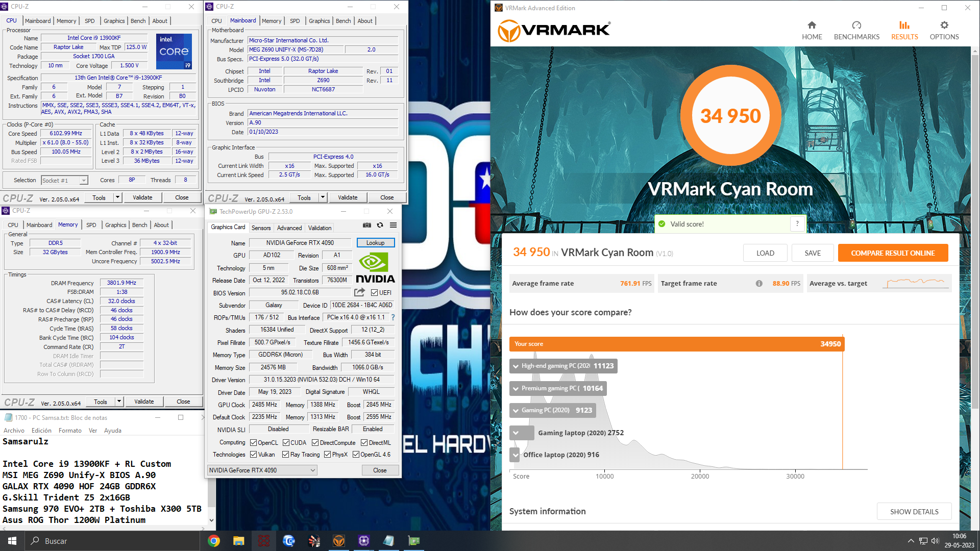
Task: Open GPU-Z hamburger menu icon
Action: tap(393, 225)
